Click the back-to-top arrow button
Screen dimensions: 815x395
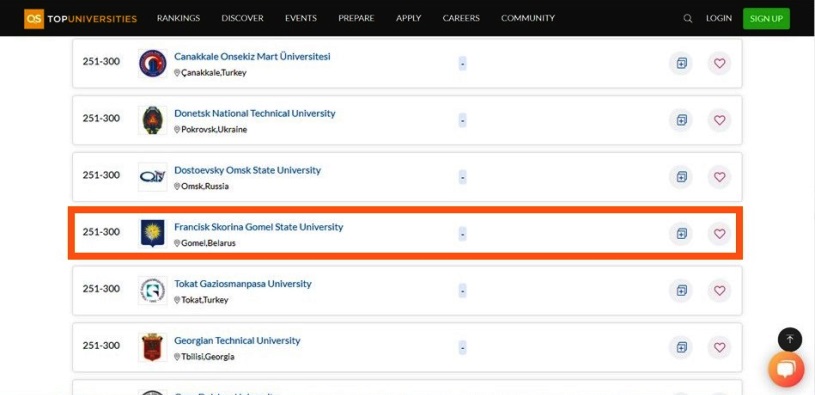click(790, 339)
